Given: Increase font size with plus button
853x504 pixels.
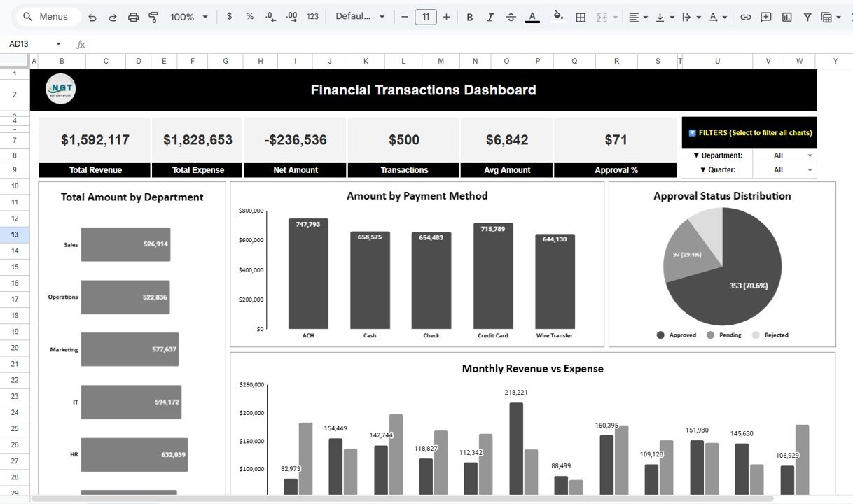Looking at the screenshot, I should point(447,17).
